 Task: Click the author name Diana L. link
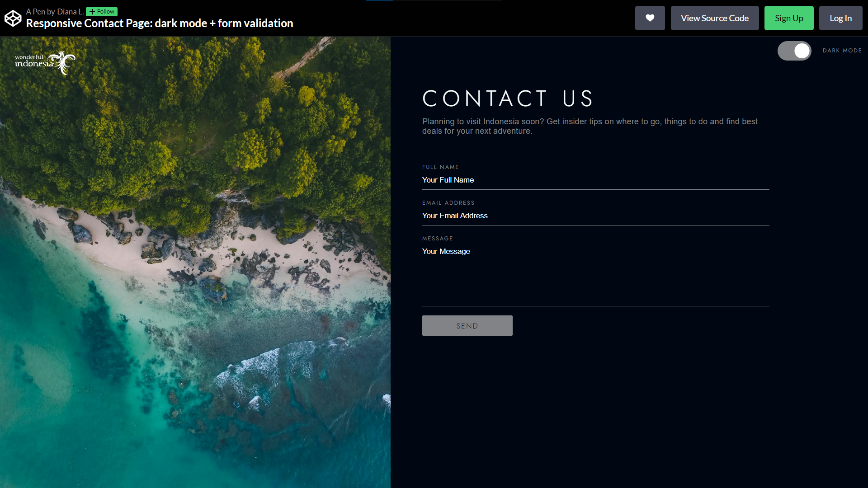click(x=71, y=11)
